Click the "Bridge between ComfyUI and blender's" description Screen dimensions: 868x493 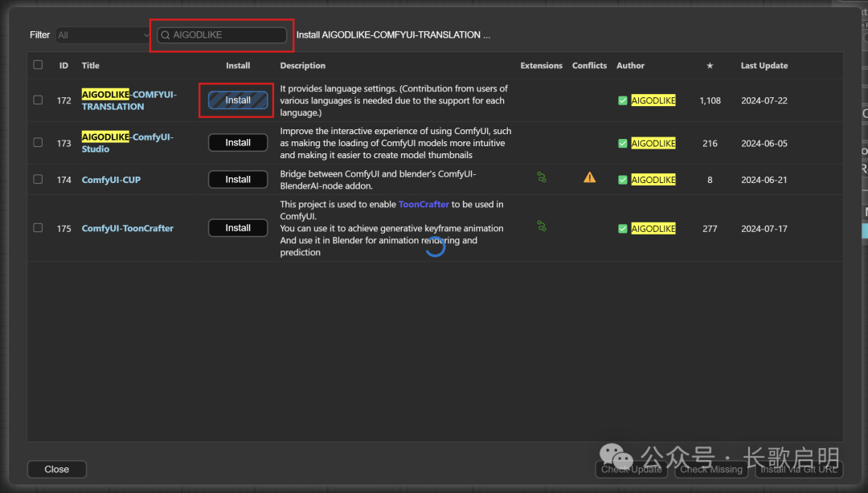(378, 180)
